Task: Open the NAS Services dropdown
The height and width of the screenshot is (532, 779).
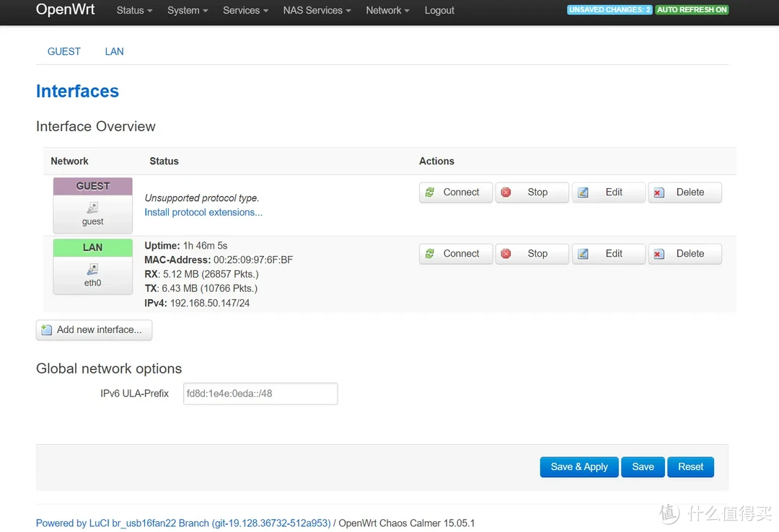Action: 317,10
